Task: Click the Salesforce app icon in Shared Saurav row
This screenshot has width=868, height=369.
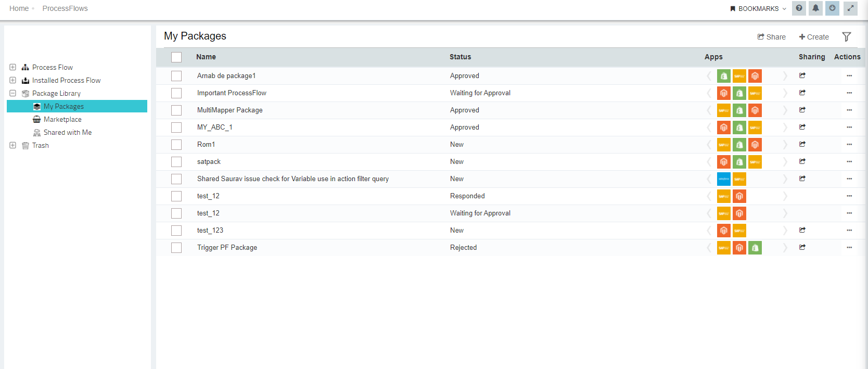Action: 723,179
